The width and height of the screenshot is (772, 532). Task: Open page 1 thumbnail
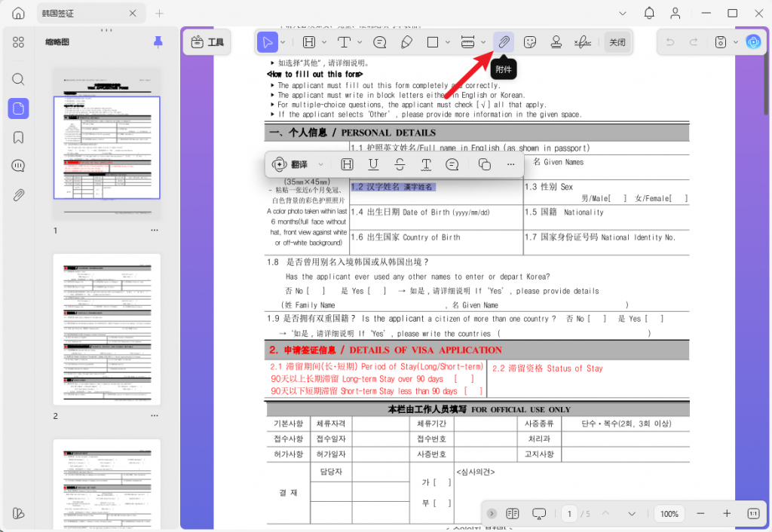(107, 144)
